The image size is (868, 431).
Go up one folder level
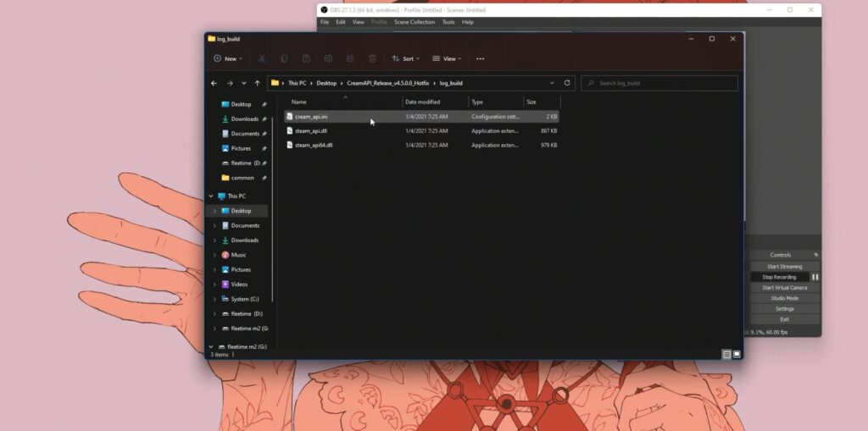coord(258,83)
